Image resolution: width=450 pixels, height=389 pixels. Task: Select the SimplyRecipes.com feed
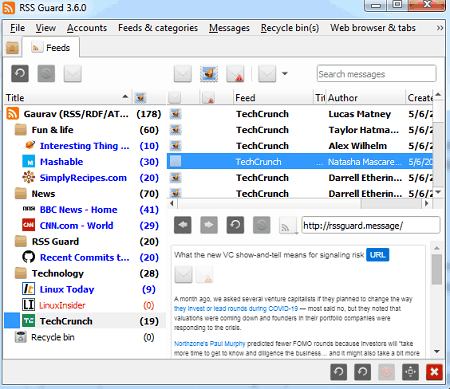[x=85, y=178]
